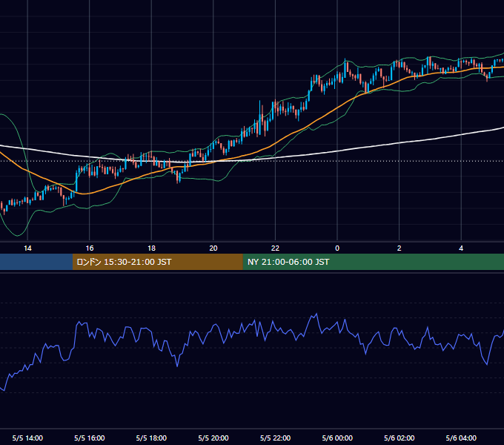Click the 0 hour label on price chart axis
The height and width of the screenshot is (445, 504).
[337, 248]
